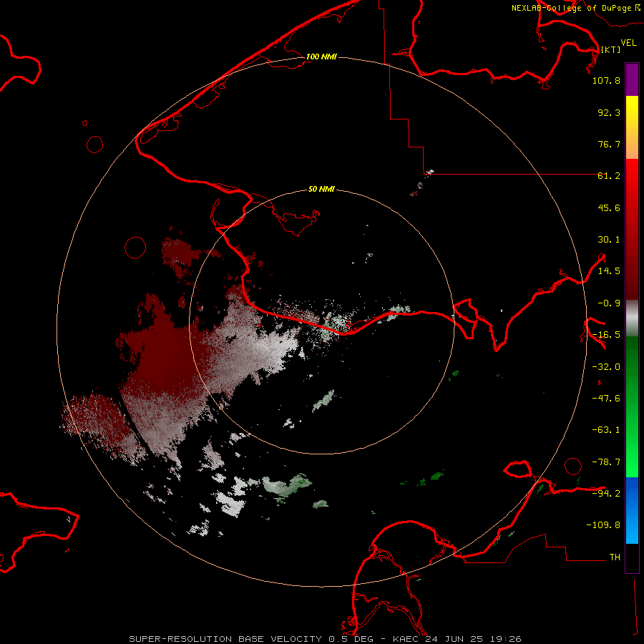The image size is (644, 644).
Task: Select the -94.2 scale value
Action: pos(606,493)
